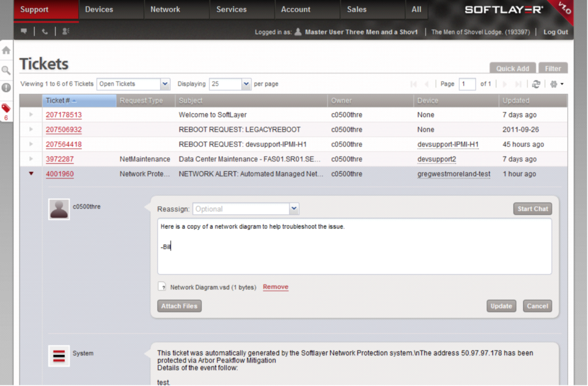Select the All tab

416,9
